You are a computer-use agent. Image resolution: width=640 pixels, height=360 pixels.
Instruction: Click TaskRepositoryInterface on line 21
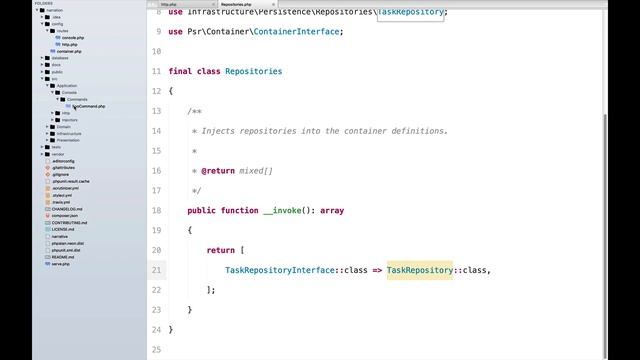(x=280, y=270)
